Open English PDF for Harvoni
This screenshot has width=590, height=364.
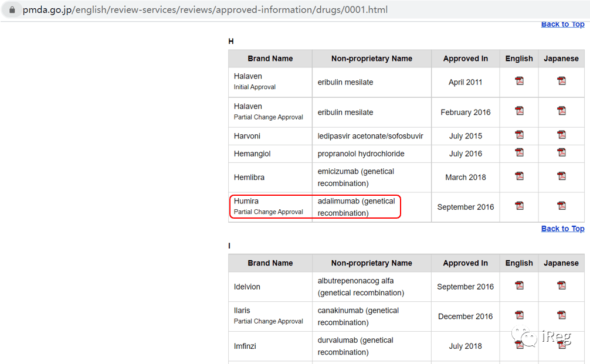(x=519, y=135)
